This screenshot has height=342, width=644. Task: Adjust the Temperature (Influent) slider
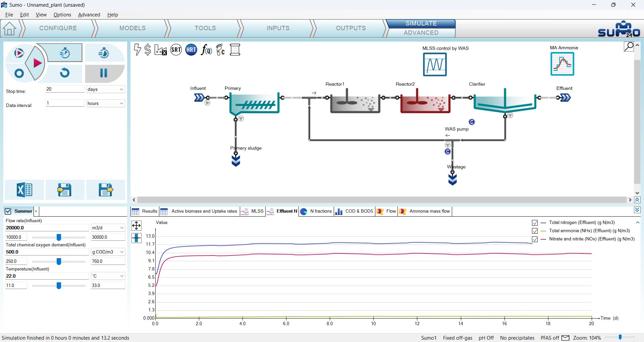59,286
